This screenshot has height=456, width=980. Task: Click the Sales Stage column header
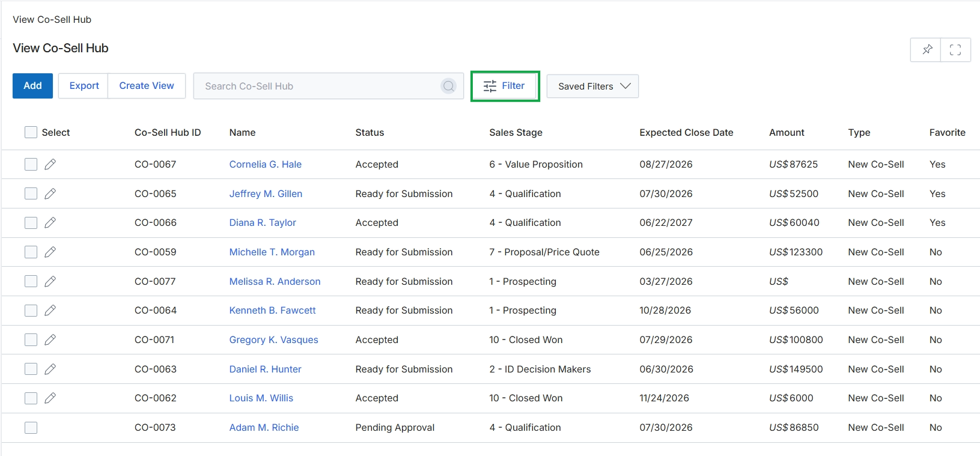point(516,132)
